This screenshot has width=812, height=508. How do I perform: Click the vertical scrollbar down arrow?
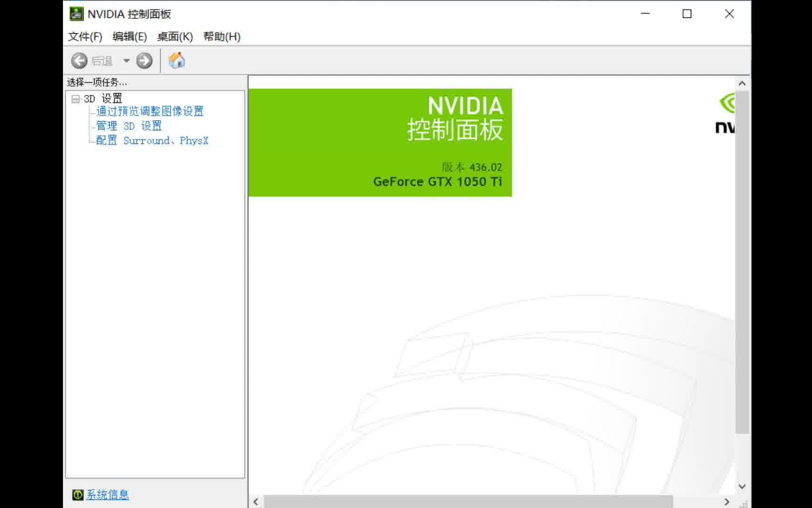(742, 487)
